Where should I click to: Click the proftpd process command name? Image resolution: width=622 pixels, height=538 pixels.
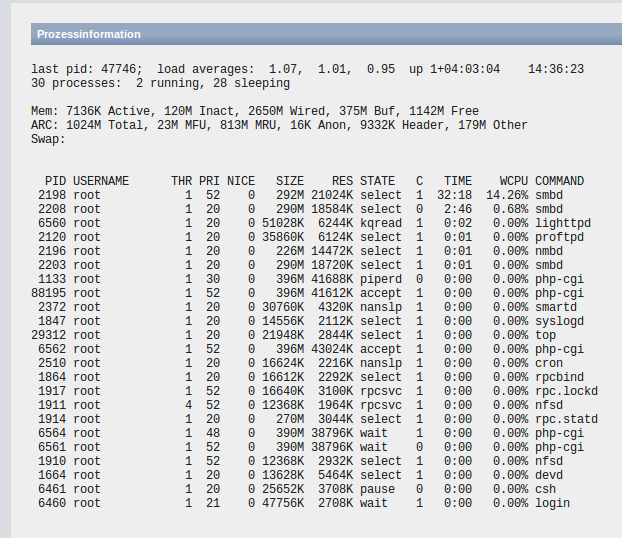559,237
